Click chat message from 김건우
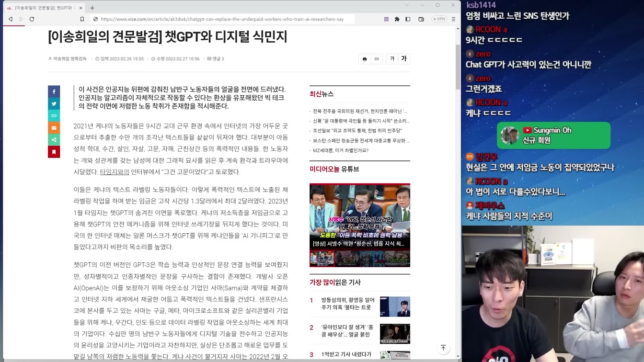The width and height of the screenshot is (644, 362). pos(540,168)
